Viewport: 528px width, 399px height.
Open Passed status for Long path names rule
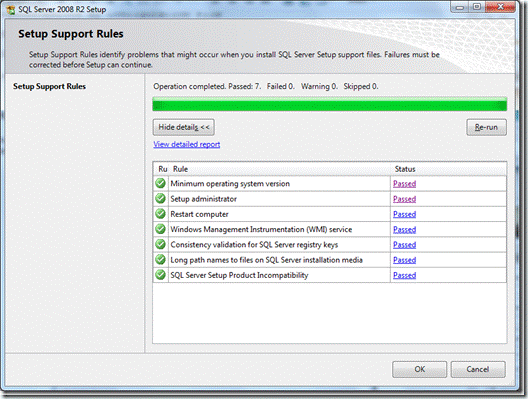click(404, 260)
